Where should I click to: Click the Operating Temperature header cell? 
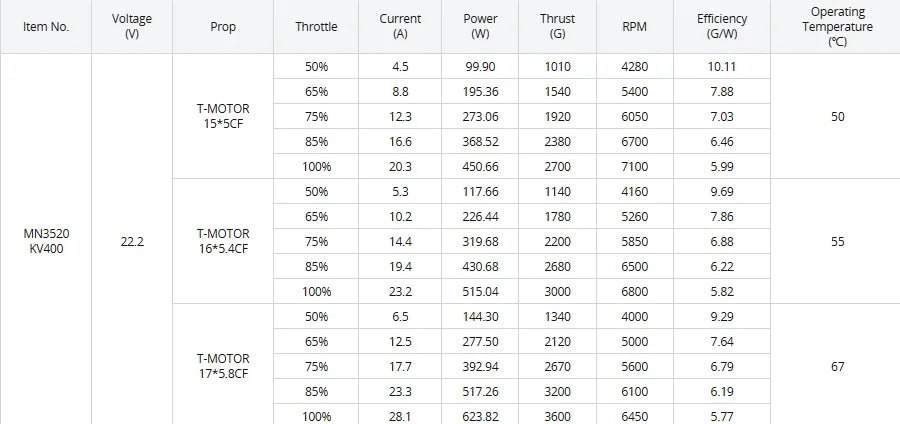click(837, 27)
